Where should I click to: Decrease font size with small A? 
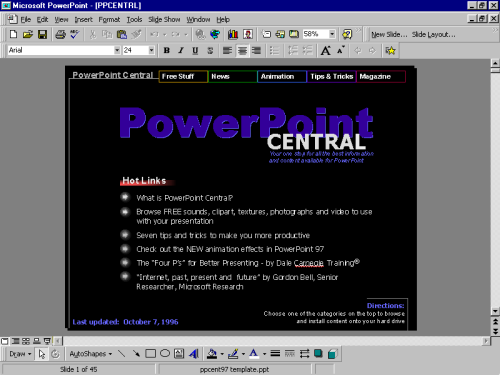pos(340,50)
